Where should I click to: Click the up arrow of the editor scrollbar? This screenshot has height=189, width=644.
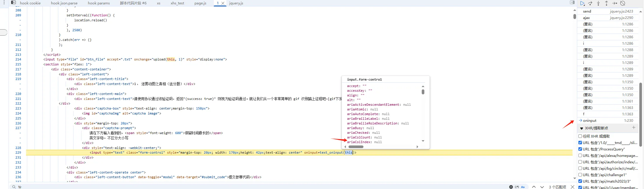(575, 10)
